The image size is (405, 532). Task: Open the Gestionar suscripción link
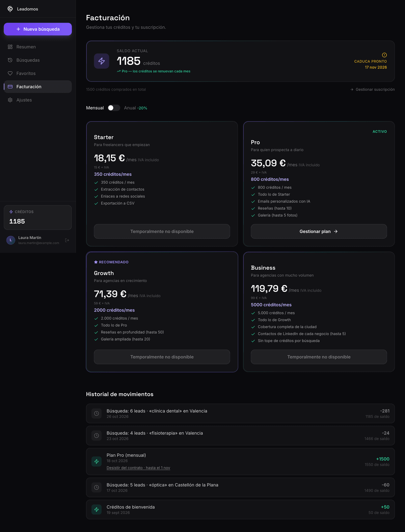click(373, 89)
